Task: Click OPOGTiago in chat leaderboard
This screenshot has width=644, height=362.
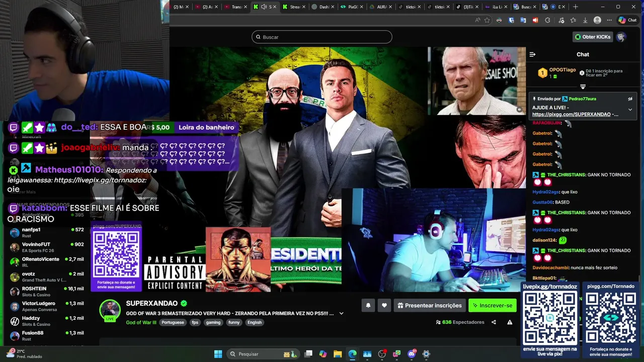Action: pyautogui.click(x=562, y=70)
